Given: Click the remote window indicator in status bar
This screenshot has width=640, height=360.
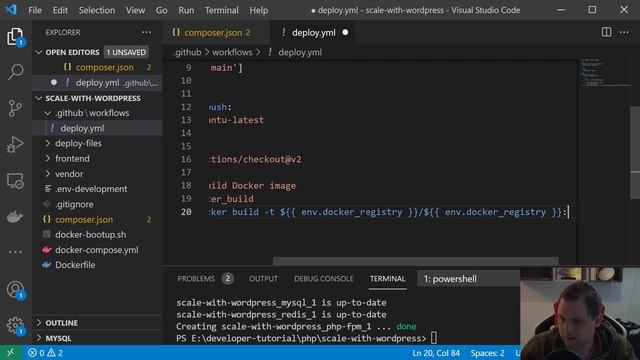Looking at the screenshot, I should pyautogui.click(x=10, y=353).
